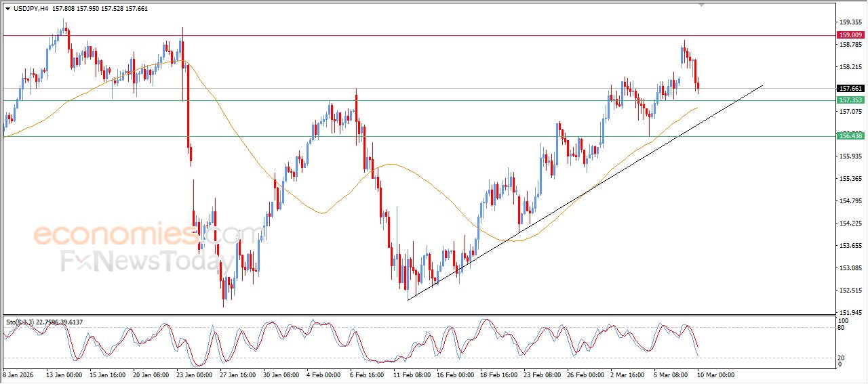Click the USDJPY,H4 chart title text
Viewport: 868px width, 384px height.
tap(31, 9)
